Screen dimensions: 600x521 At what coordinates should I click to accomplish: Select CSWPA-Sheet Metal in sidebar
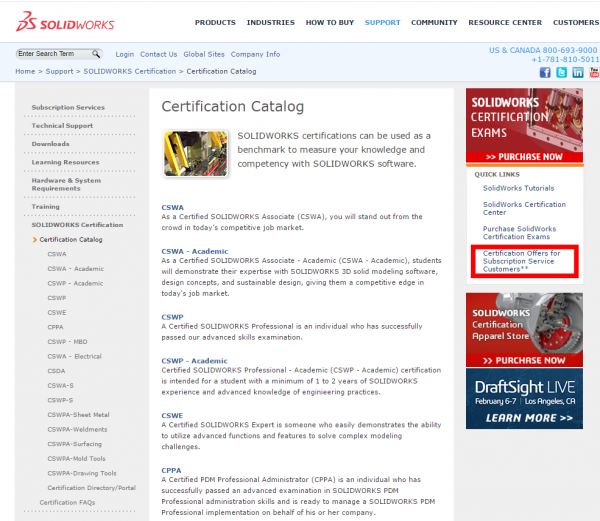[78, 415]
